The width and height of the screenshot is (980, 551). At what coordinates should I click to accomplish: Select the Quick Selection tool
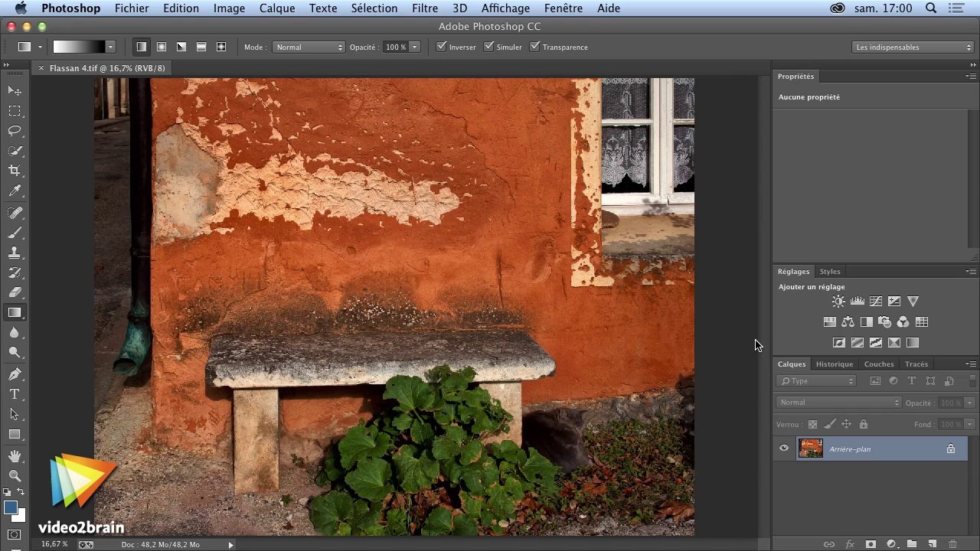click(15, 151)
